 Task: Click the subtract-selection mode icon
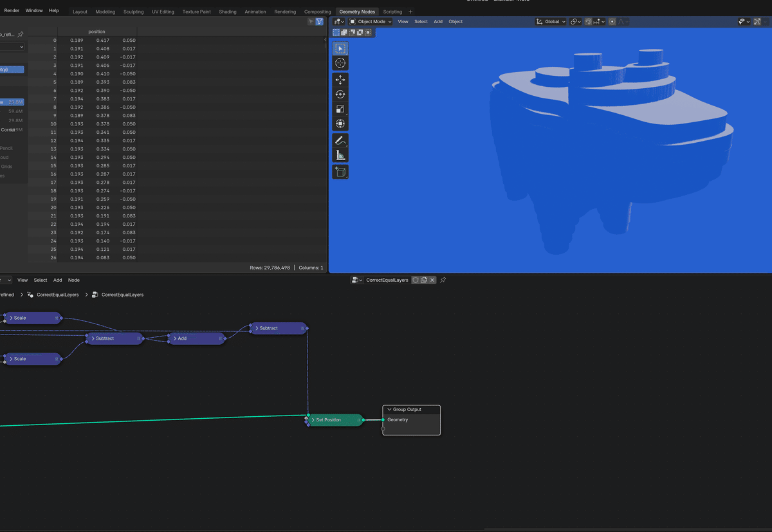point(352,32)
